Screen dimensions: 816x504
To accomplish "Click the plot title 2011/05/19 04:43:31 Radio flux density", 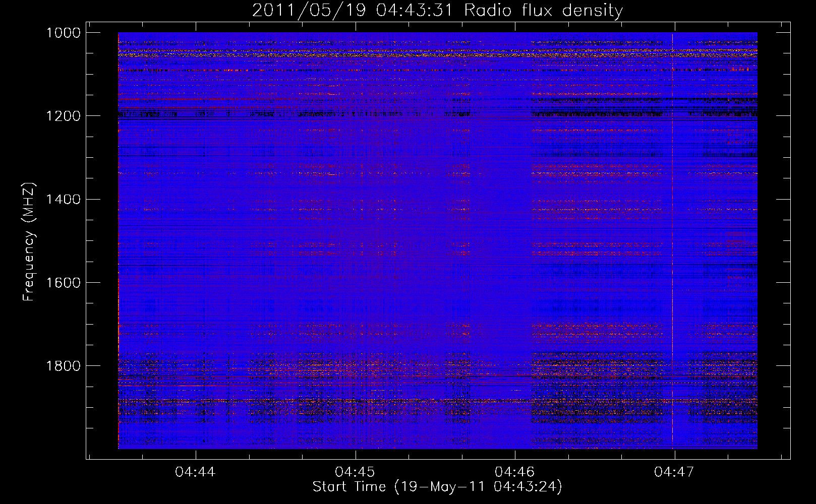I will point(437,10).
